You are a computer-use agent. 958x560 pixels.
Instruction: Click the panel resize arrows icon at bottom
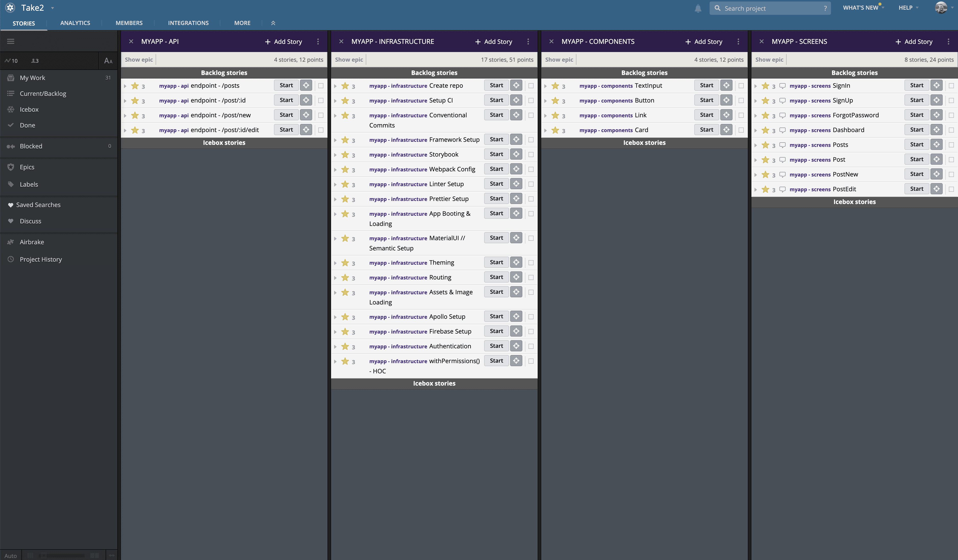tap(111, 555)
